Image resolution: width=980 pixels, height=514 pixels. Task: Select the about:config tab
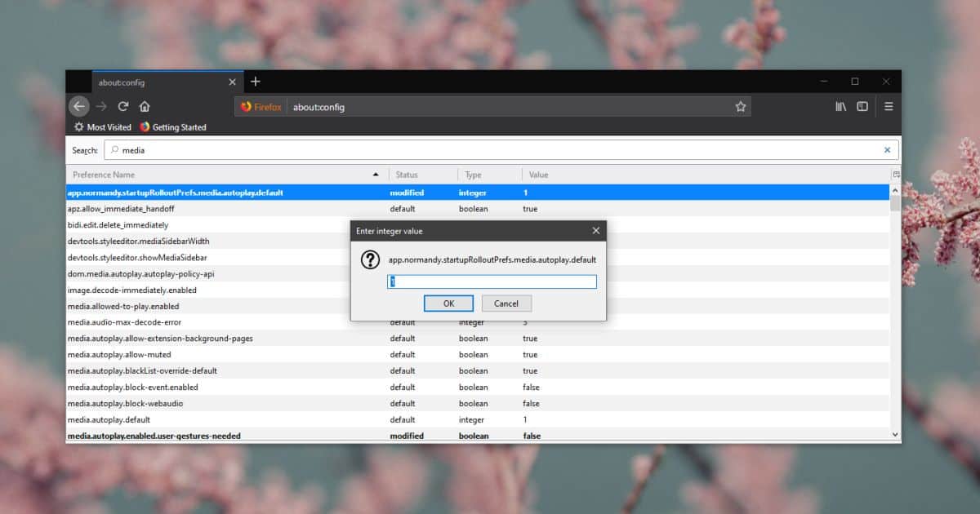tap(167, 82)
